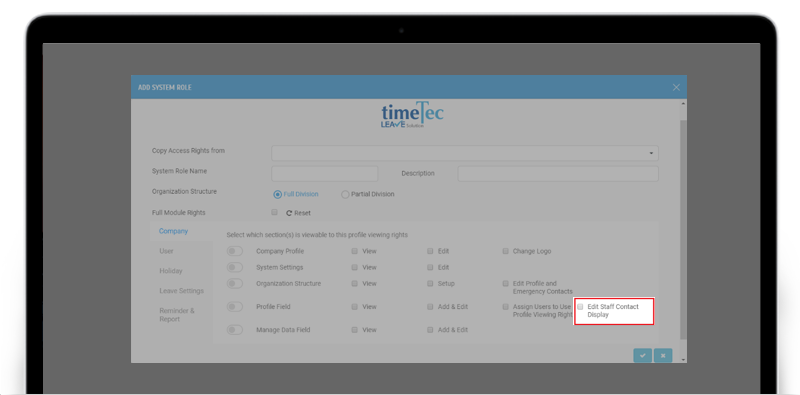The width and height of the screenshot is (800, 395).
Task: Check View for Organization Structure
Action: (354, 283)
